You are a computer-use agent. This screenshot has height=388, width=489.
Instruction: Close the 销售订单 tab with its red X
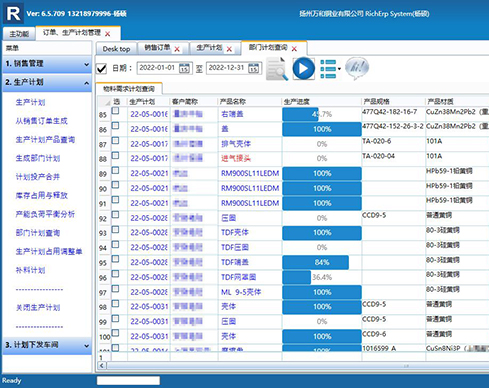pyautogui.click(x=177, y=49)
